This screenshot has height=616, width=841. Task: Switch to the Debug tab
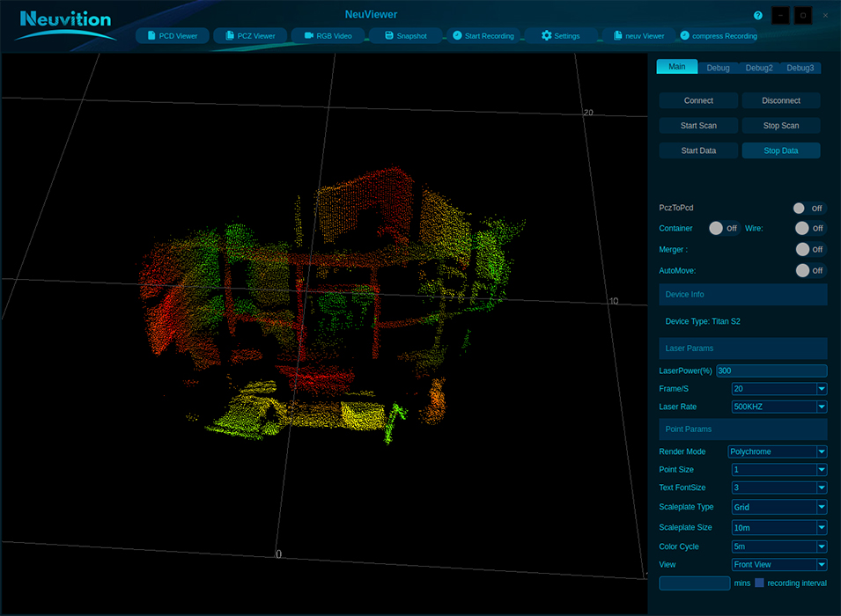tap(718, 68)
